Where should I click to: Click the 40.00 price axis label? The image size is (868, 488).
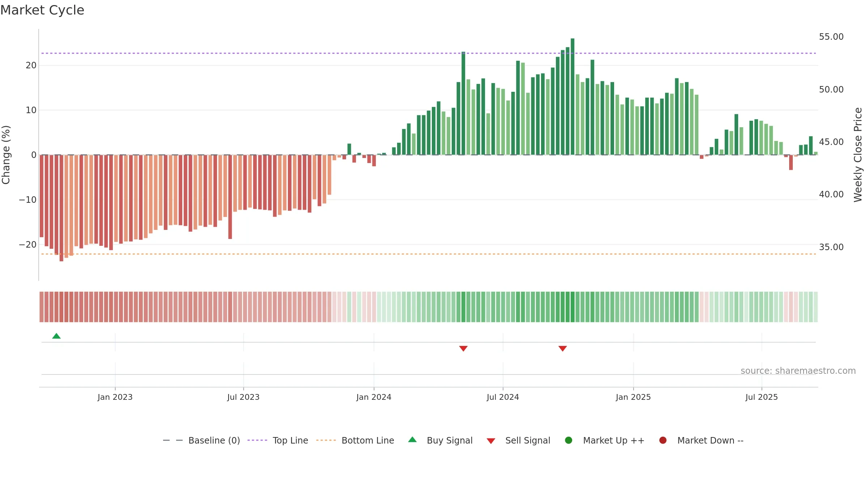point(831,194)
